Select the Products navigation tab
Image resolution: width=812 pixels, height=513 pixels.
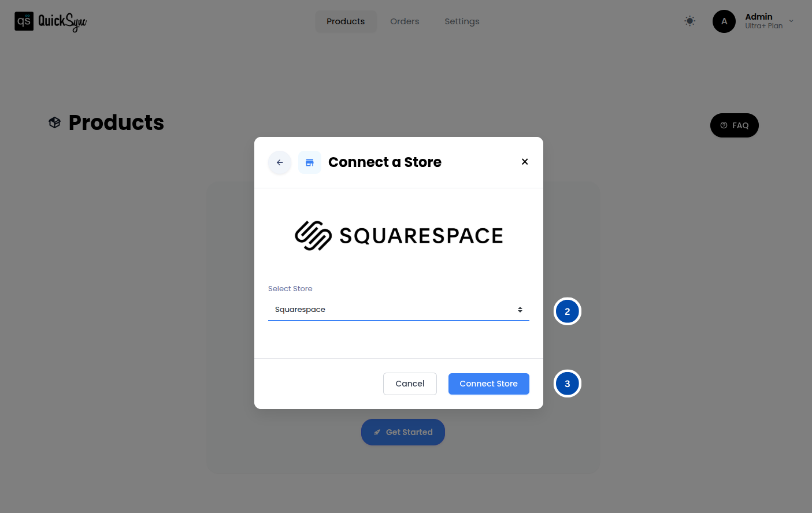coord(346,21)
